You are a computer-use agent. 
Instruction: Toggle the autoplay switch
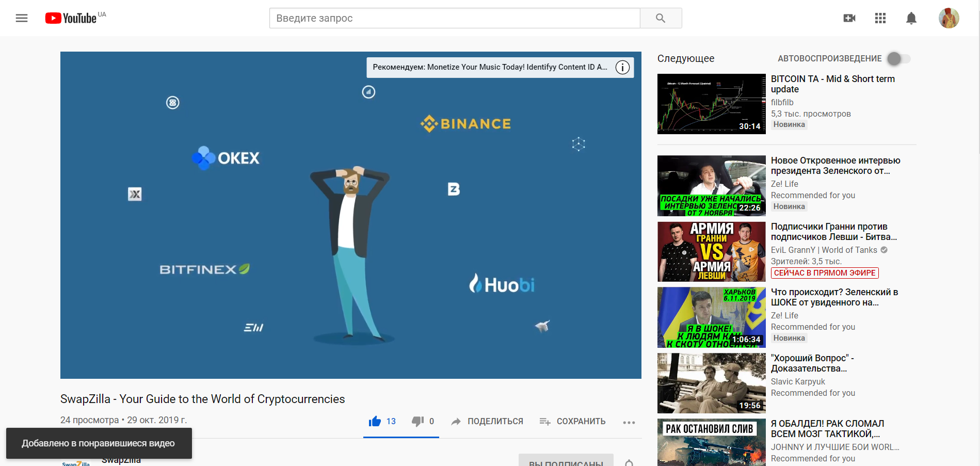pyautogui.click(x=899, y=59)
